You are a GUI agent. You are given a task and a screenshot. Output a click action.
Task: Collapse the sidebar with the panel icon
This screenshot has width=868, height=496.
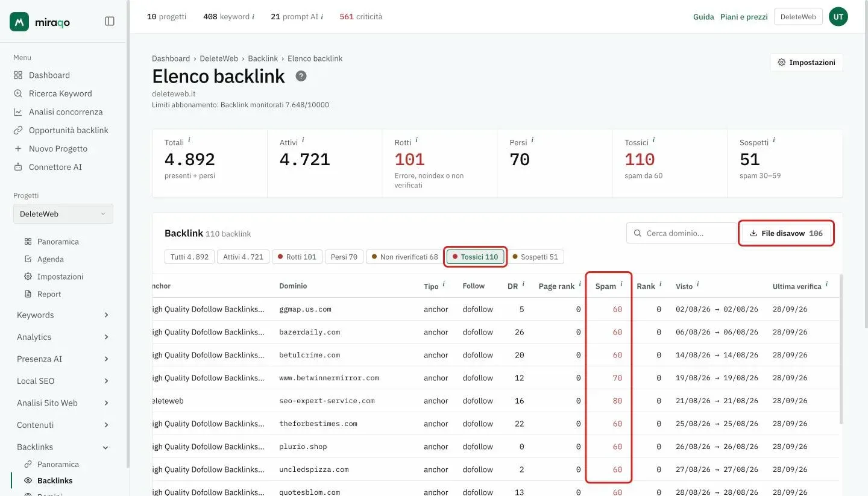110,21
